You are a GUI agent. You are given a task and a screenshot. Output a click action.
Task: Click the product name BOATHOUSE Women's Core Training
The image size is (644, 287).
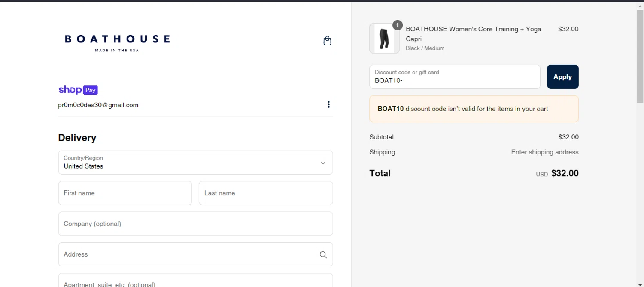[x=474, y=34]
